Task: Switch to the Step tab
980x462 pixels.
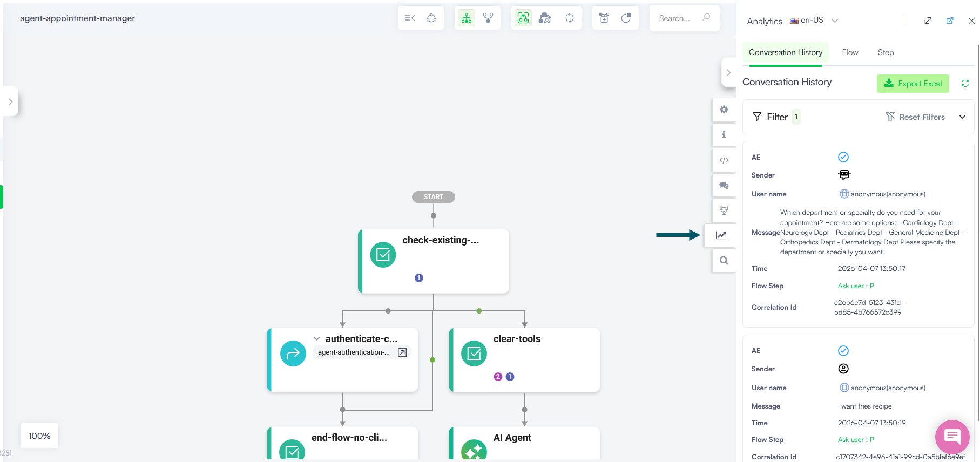Action: [886, 52]
